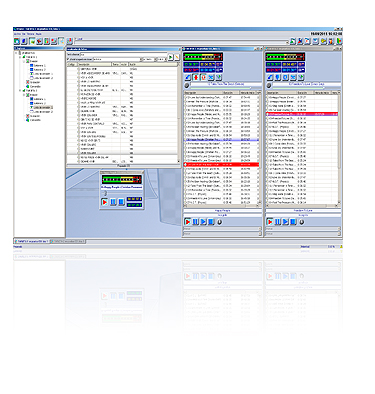Click the blue X-arrows icon in the right player
Screen dimensions: 375x394
click(293, 77)
